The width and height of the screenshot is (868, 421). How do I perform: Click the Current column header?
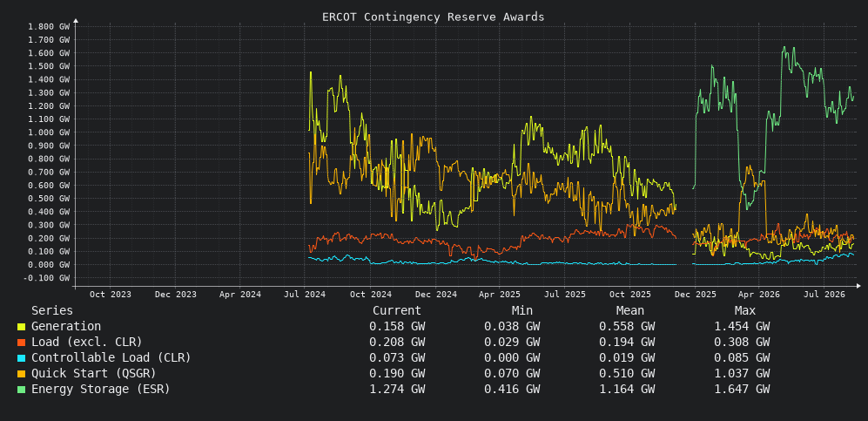click(397, 311)
